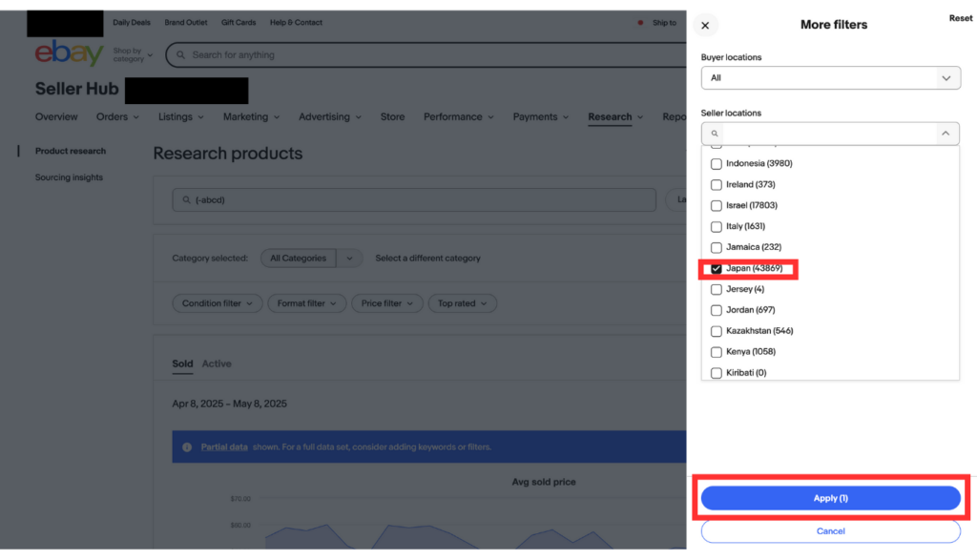Open the Marketing menu
The width and height of the screenshot is (977, 560).
coord(251,117)
